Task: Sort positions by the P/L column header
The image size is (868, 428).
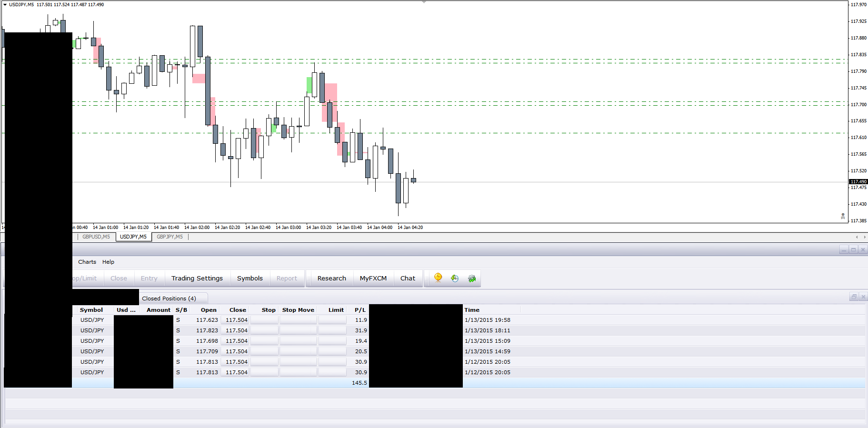Action: coord(360,310)
